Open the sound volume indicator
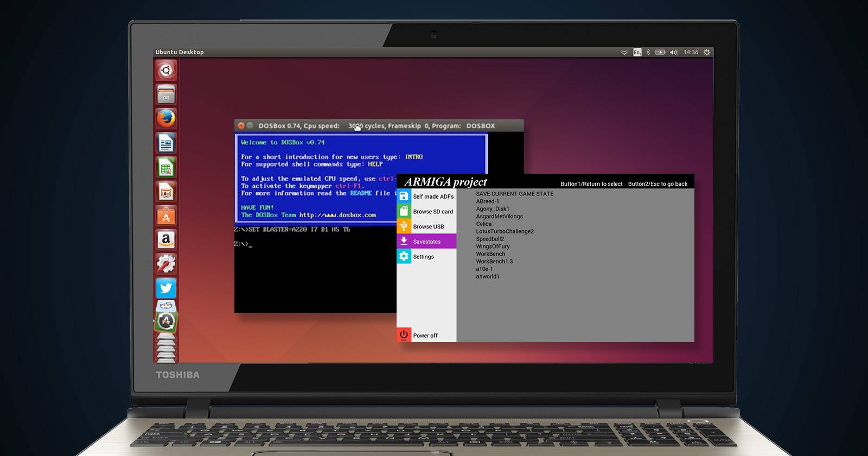Viewport: 868px width, 456px height. 674,52
